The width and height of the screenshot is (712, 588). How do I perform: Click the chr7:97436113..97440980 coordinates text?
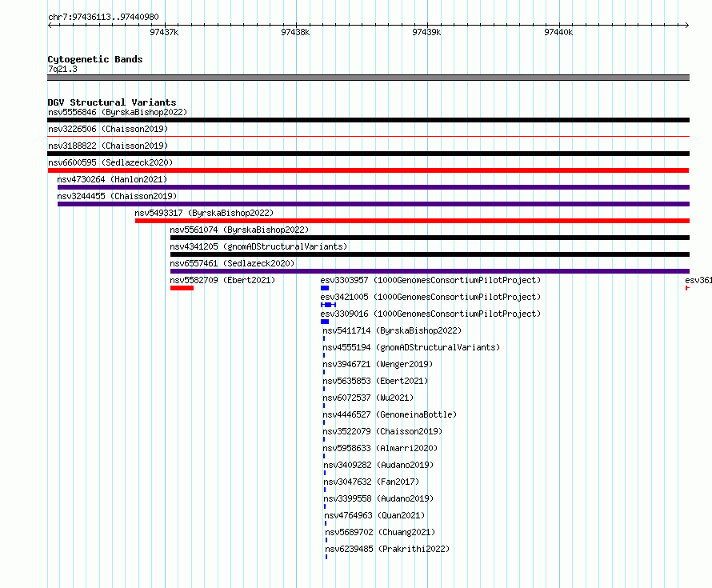pyautogui.click(x=103, y=17)
